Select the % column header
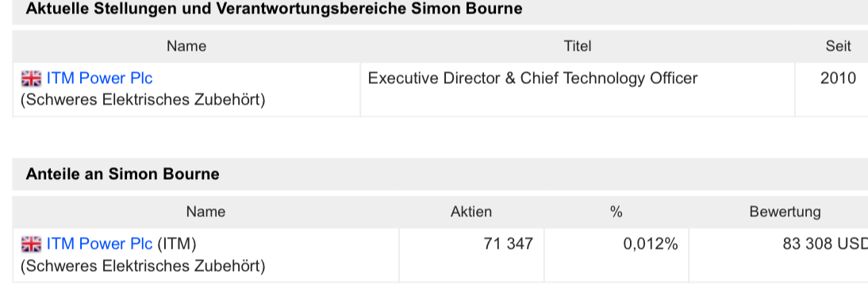The width and height of the screenshot is (868, 290). pyautogui.click(x=616, y=212)
